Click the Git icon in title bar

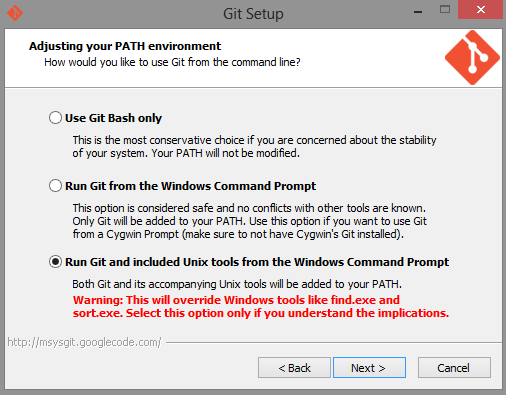point(15,13)
